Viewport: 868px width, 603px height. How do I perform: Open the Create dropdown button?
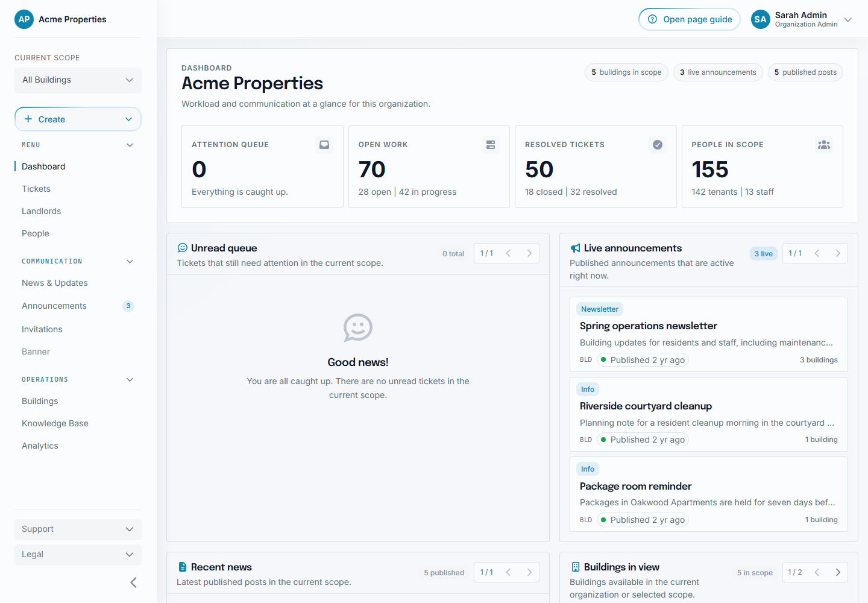(78, 119)
